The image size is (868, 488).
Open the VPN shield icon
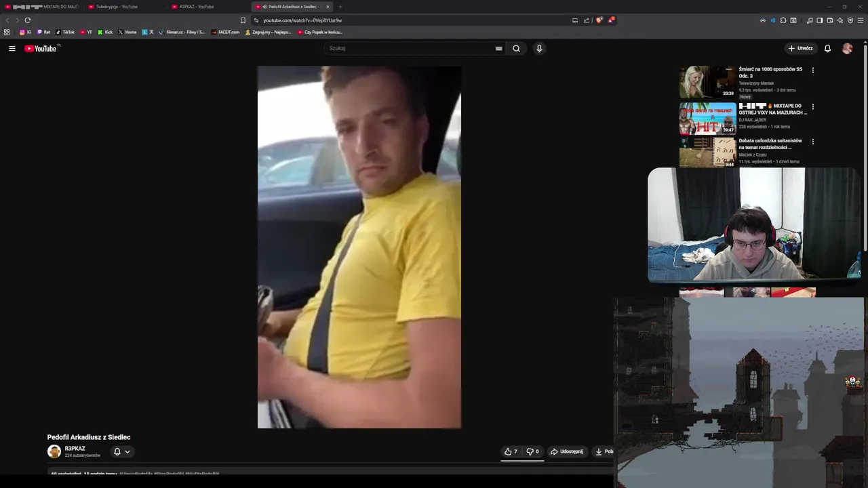tap(850, 20)
